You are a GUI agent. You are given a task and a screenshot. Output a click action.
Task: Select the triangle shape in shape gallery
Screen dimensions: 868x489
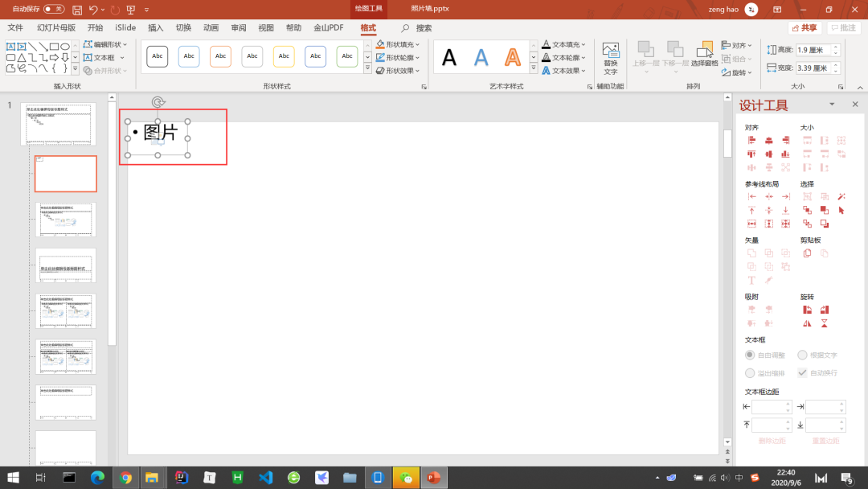click(x=22, y=58)
